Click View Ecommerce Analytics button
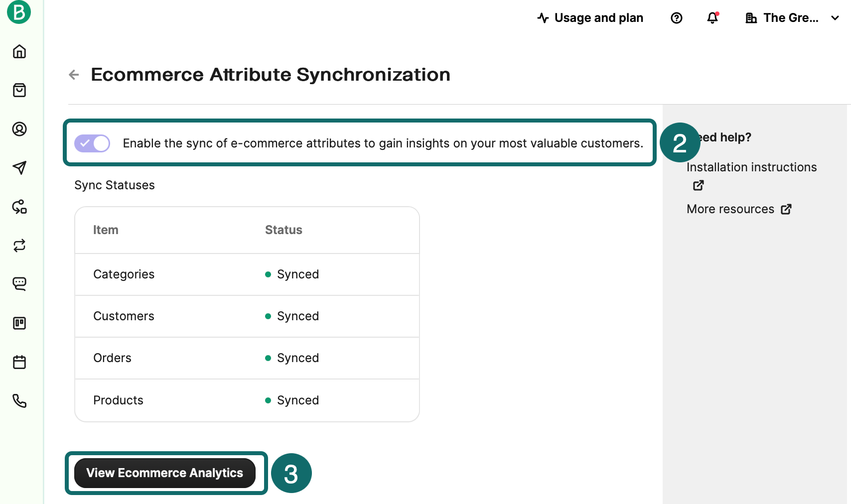The height and width of the screenshot is (504, 851). click(165, 473)
